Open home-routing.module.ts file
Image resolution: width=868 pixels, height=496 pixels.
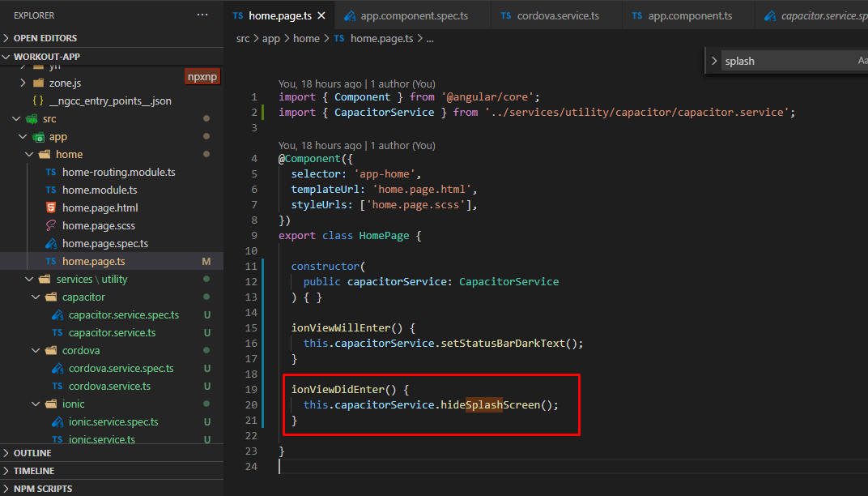click(118, 172)
